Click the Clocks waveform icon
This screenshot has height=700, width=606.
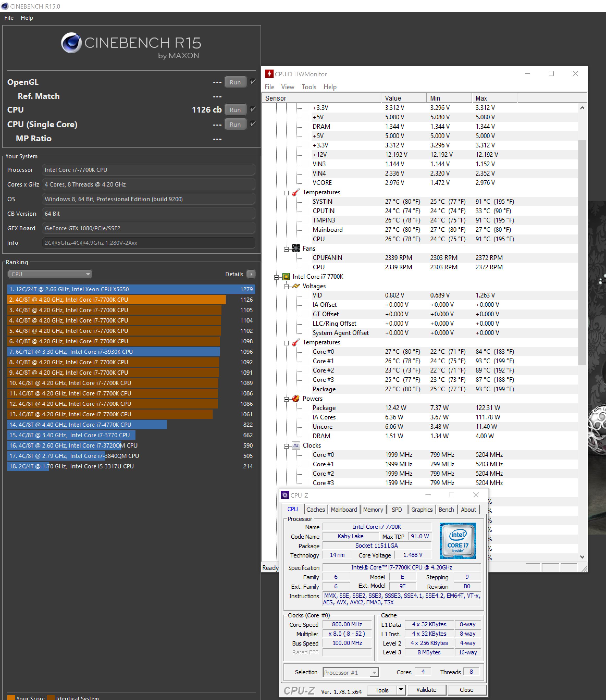pos(296,445)
